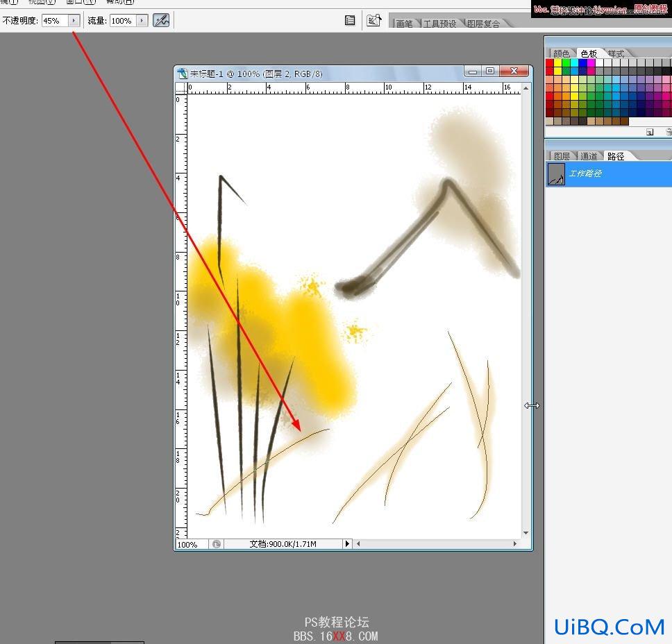Click the horizontal scrollbar right arrow
Screen dimensions: 672x644
(x=515, y=544)
